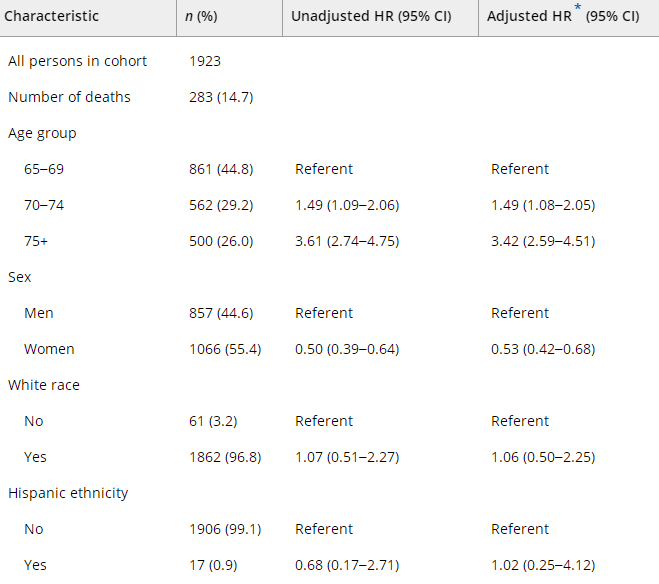Click the 1862 (96.8) value cell
Viewport: 659px width, 584px height.
(225, 457)
